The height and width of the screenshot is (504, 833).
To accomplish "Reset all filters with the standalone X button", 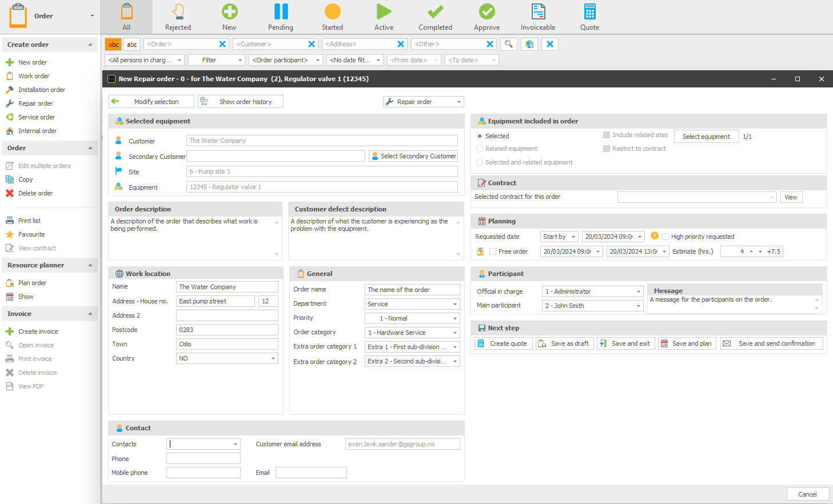I will [x=550, y=44].
